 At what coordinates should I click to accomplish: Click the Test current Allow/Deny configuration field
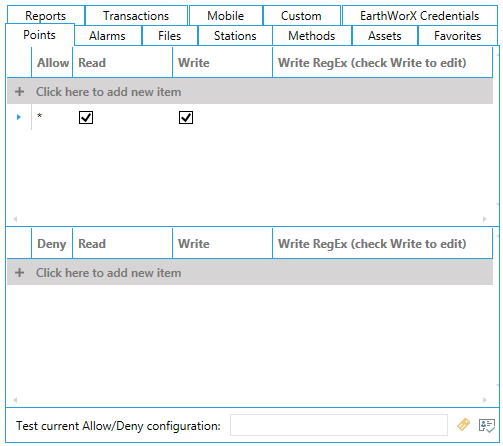point(339,425)
